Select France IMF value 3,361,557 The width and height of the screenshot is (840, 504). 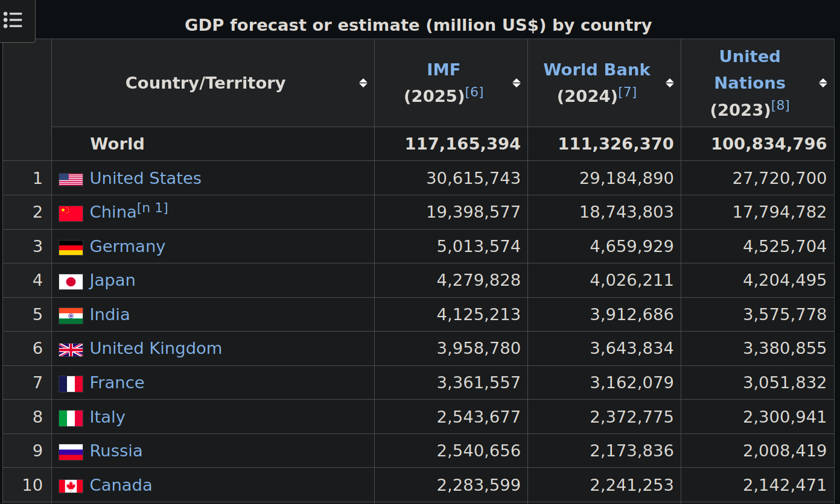pyautogui.click(x=479, y=383)
